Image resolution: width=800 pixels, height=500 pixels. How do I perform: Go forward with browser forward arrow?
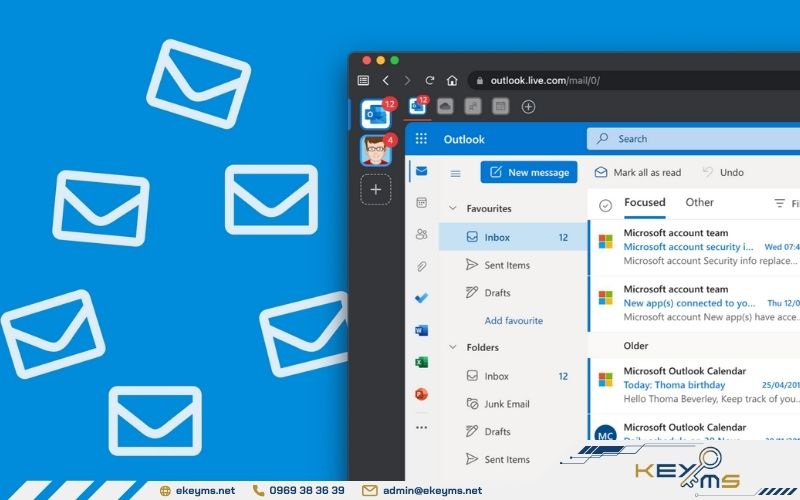coord(407,80)
